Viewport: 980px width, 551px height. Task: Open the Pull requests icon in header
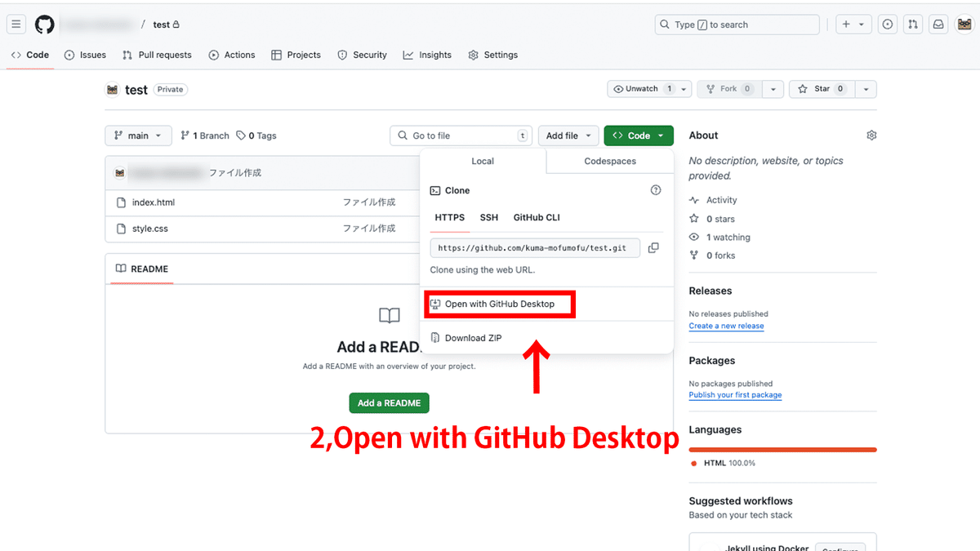tap(913, 24)
